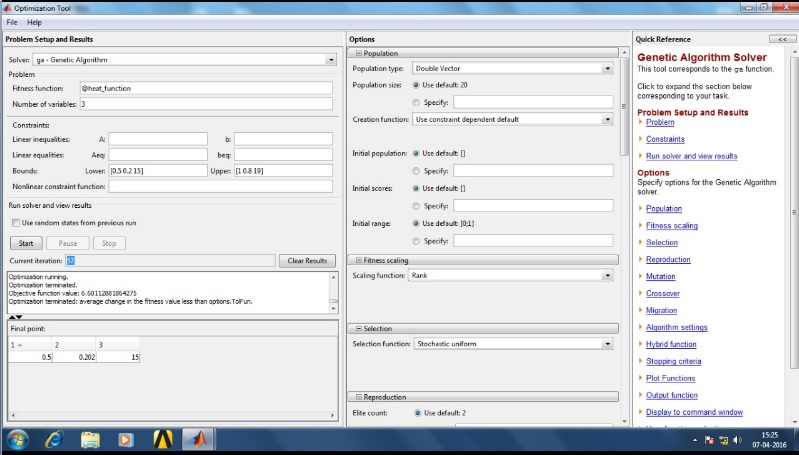Open File Explorer in the taskbar

click(91, 439)
